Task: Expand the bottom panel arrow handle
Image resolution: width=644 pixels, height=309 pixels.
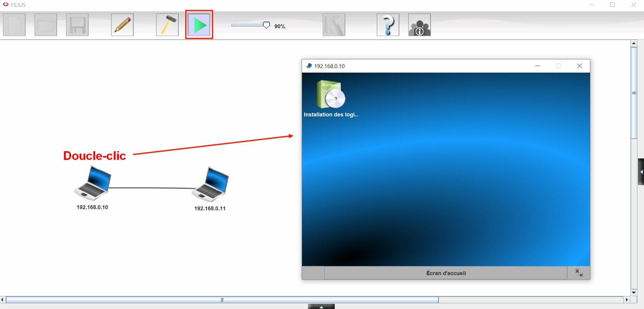Action: [321, 307]
